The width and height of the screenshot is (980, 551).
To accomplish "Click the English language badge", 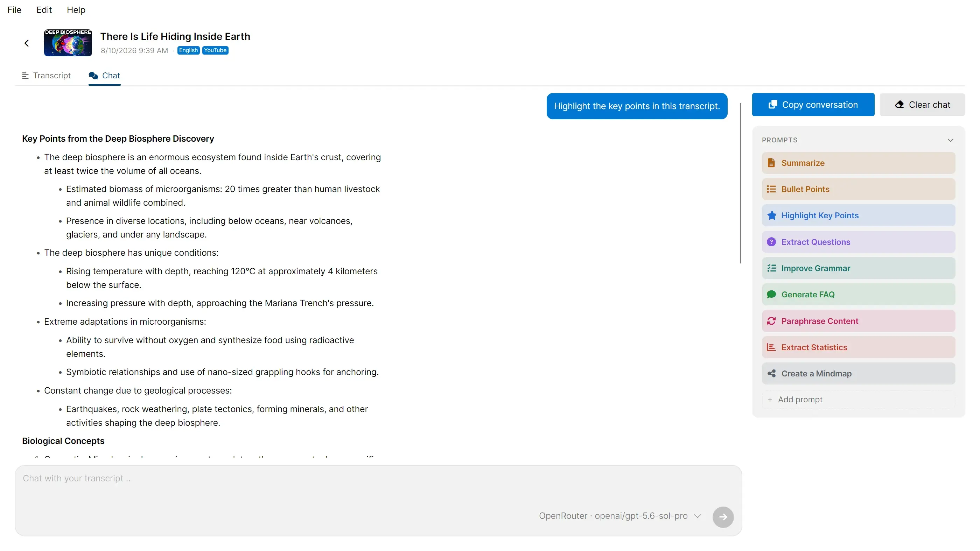I will click(188, 50).
